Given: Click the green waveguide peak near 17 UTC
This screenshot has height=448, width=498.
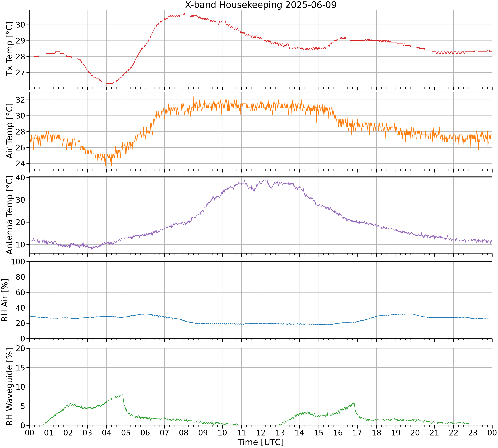Looking at the screenshot, I should (x=354, y=402).
